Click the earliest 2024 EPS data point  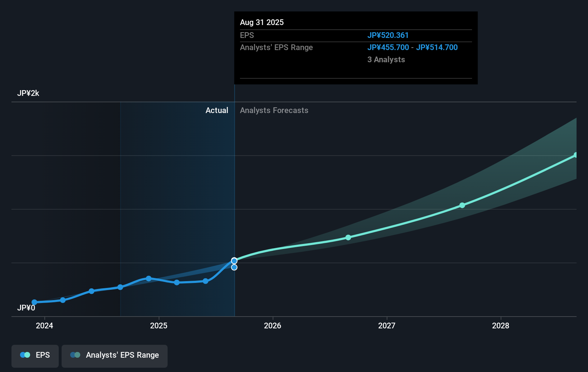[34, 302]
